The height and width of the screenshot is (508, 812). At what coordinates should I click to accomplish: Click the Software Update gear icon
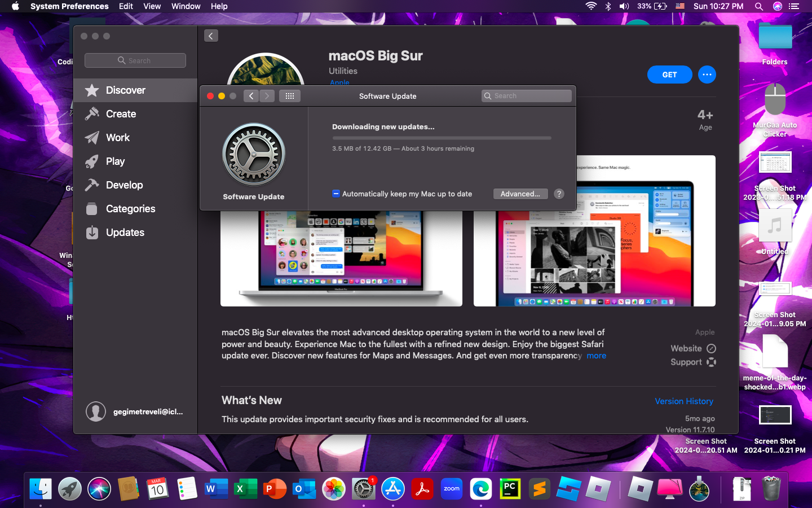coord(254,155)
